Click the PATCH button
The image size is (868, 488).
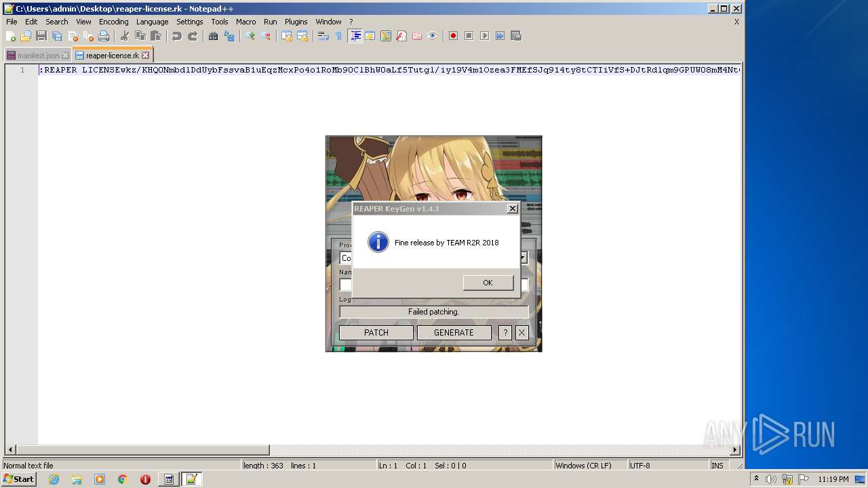376,332
